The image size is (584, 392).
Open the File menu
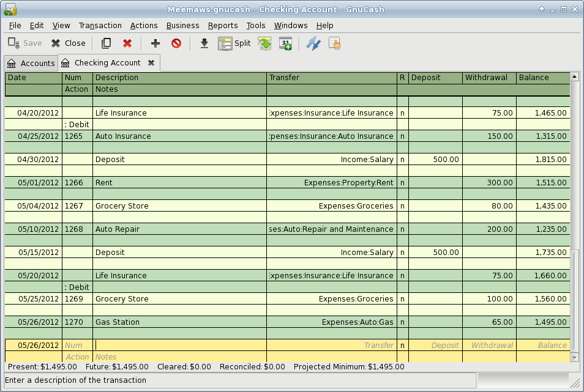[x=15, y=25]
